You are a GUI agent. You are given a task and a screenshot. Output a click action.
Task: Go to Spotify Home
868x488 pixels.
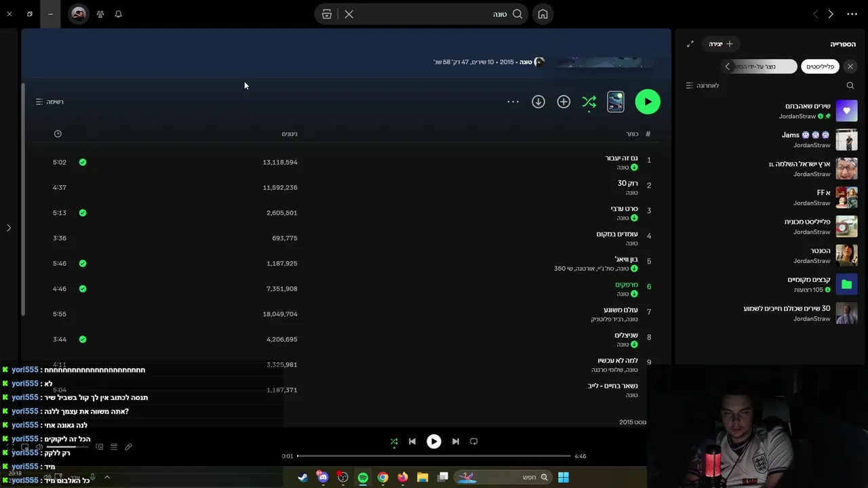click(x=542, y=14)
